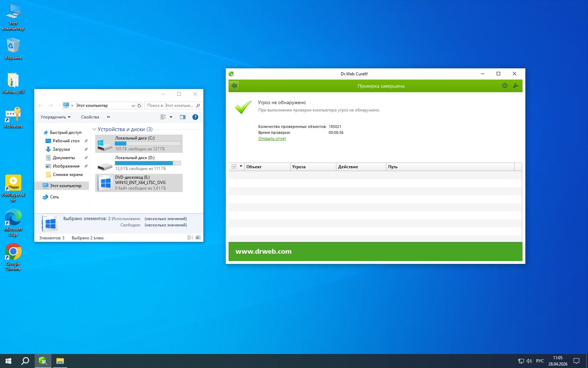
Task: Toggle the Explorer preview pane icon
Action: [182, 117]
